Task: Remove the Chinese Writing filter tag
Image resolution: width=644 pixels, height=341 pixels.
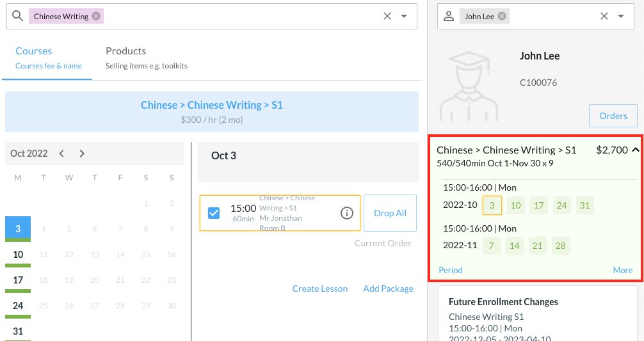Action: click(96, 17)
